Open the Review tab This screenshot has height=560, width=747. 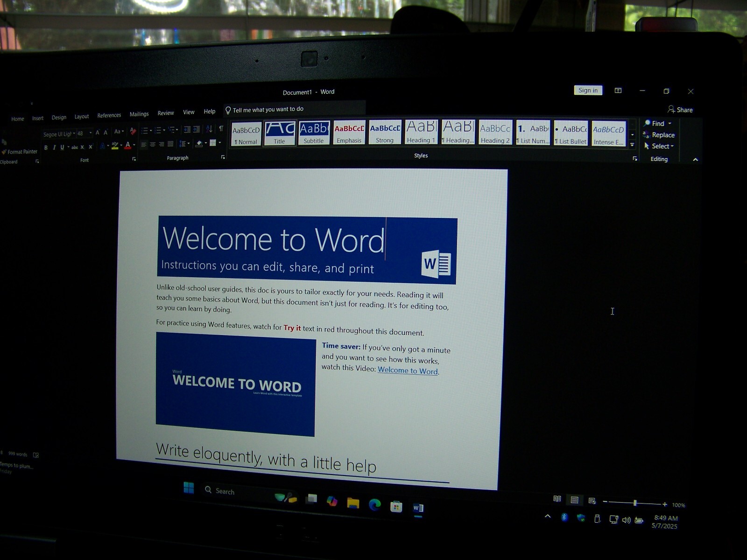tap(166, 113)
